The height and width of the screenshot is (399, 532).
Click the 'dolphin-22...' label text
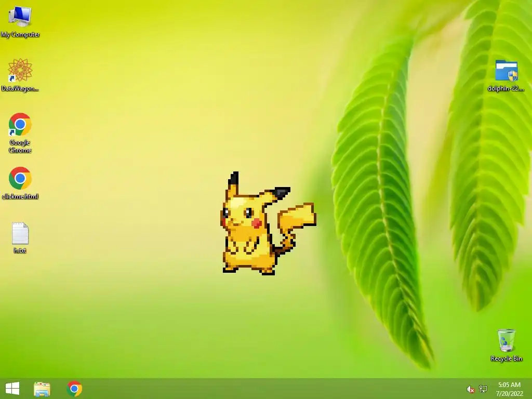506,88
